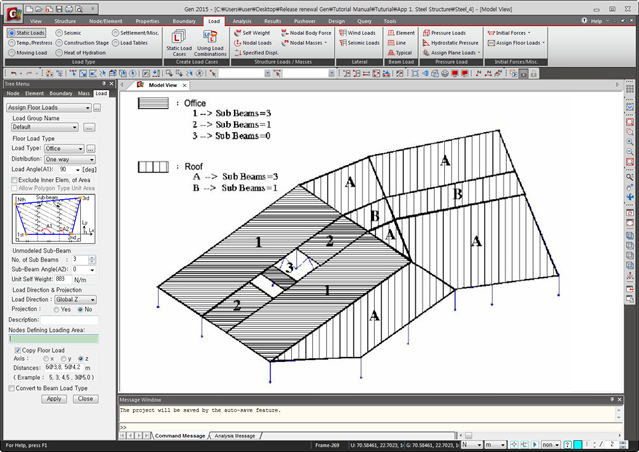Open Hydrostatic Pressure tool
This screenshot has height=452, width=639.
click(x=450, y=43)
